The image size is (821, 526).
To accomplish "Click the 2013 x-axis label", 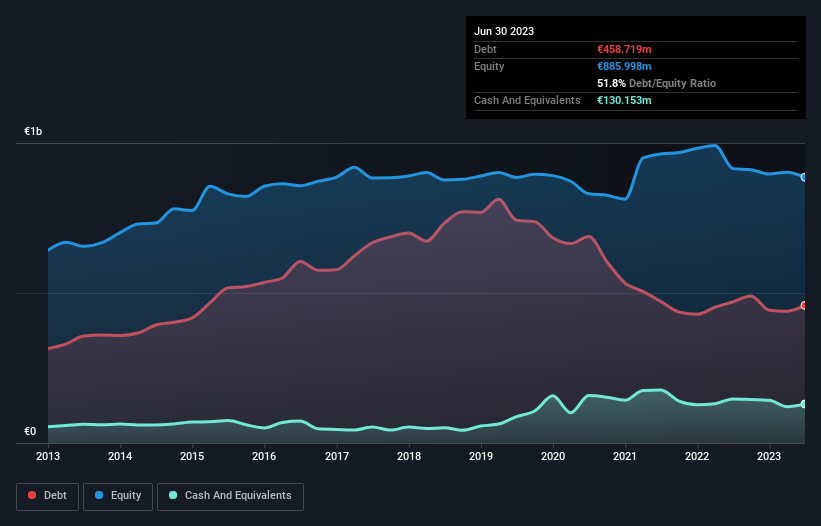I will pyautogui.click(x=48, y=456).
